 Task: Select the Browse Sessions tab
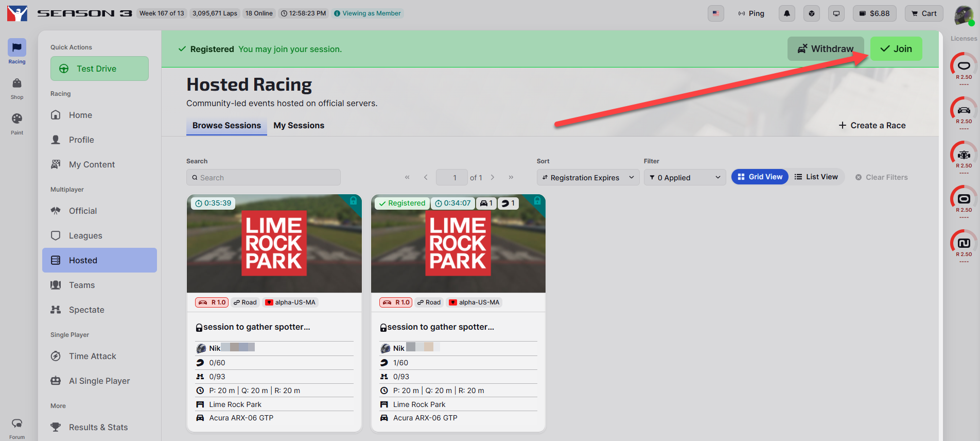(x=226, y=126)
